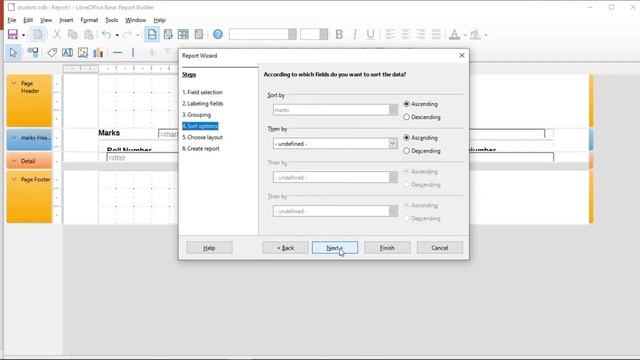Toggle Underline formatting

[370, 35]
